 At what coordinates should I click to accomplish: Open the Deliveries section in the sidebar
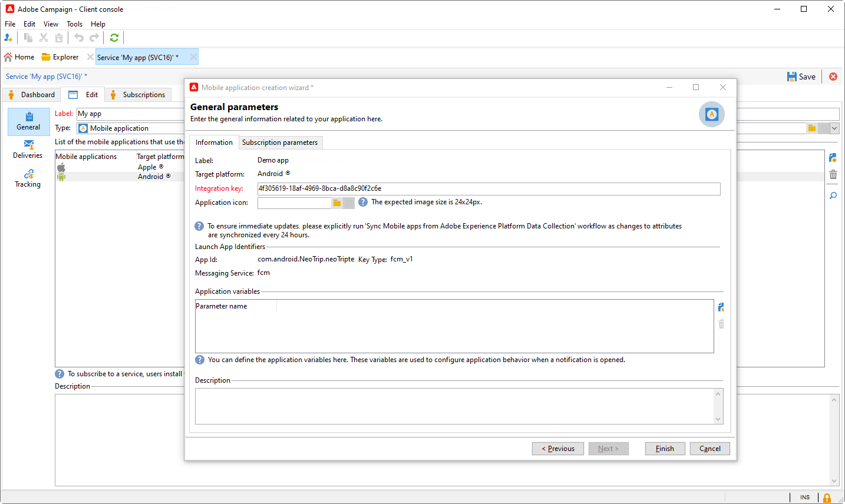[28, 150]
